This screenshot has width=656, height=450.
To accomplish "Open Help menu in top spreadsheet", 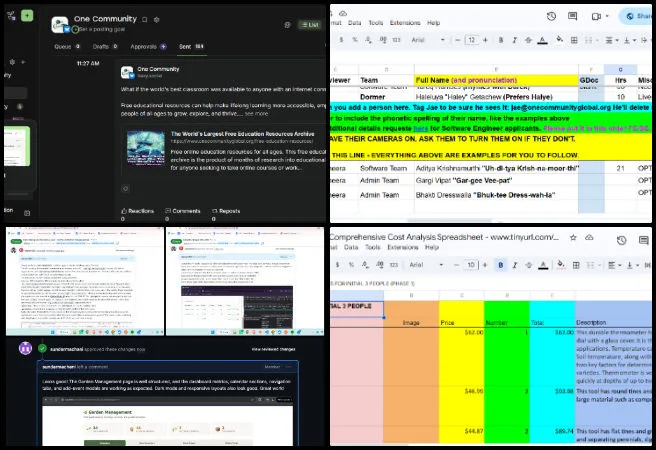I will pos(433,23).
